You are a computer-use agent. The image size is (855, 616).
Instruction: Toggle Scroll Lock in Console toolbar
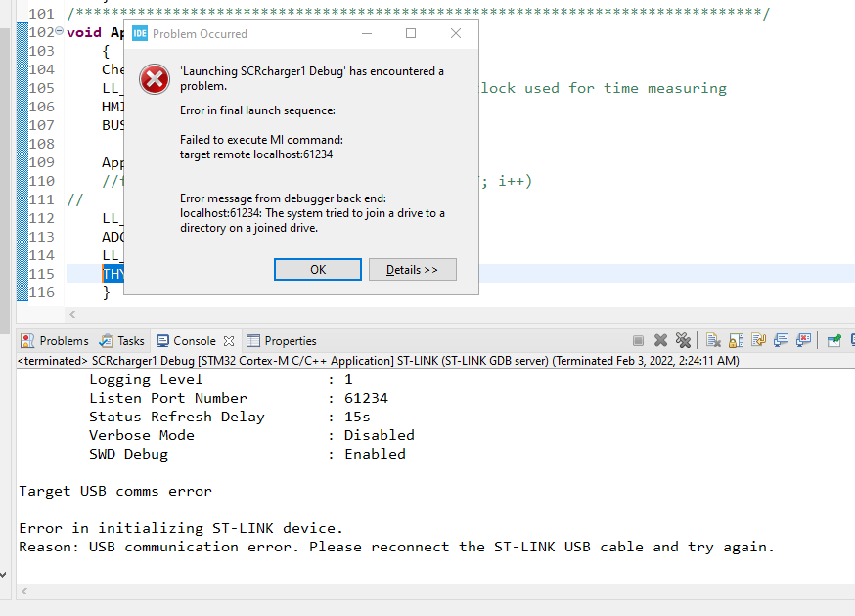[x=736, y=341]
